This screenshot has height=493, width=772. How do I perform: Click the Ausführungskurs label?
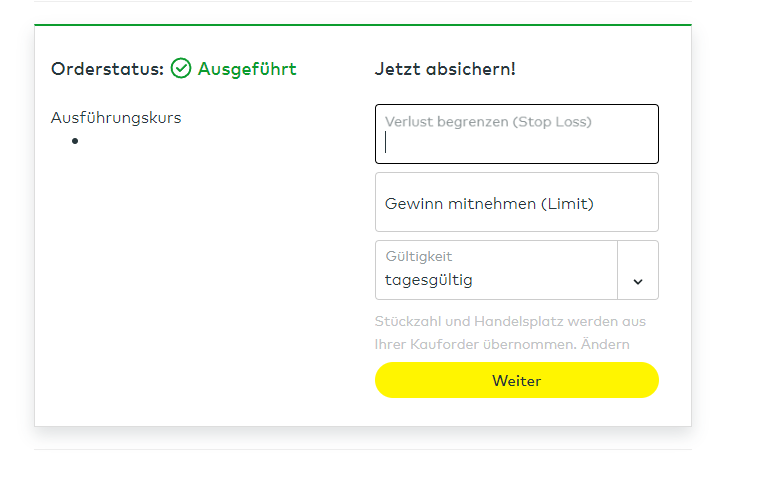click(116, 118)
